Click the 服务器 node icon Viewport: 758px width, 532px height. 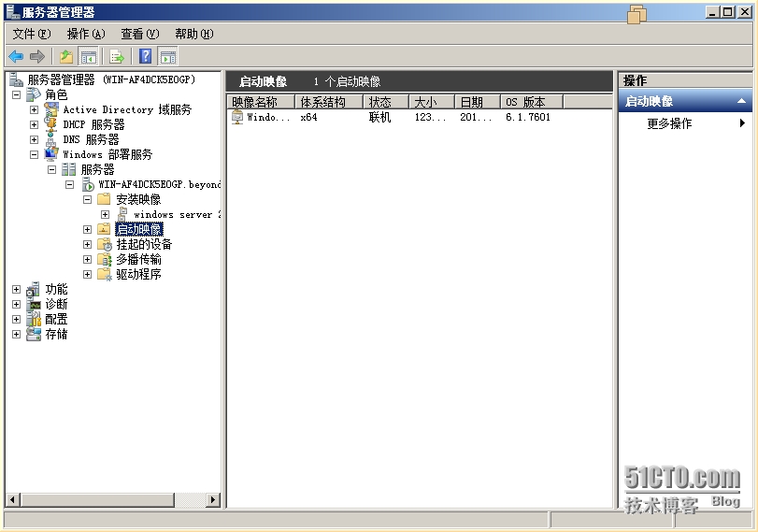coord(68,169)
